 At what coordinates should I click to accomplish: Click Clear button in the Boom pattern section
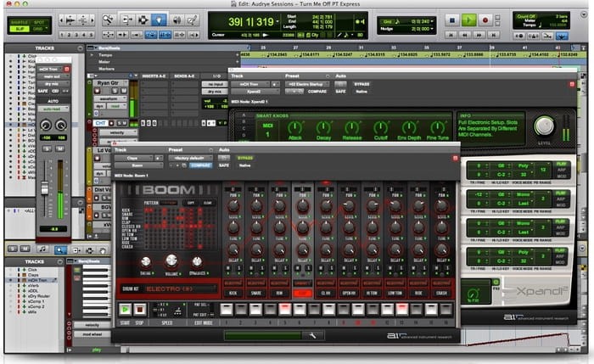(x=208, y=203)
